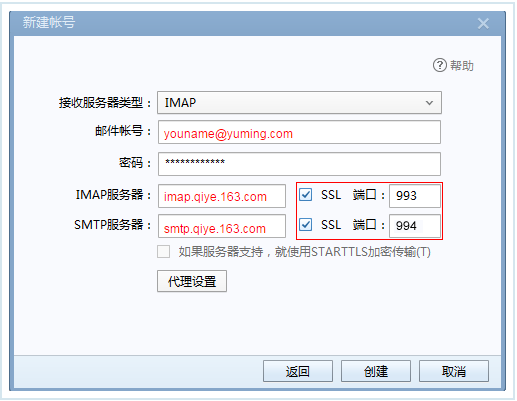
Task: Click the IMAP服务器 address field
Action: (222, 196)
